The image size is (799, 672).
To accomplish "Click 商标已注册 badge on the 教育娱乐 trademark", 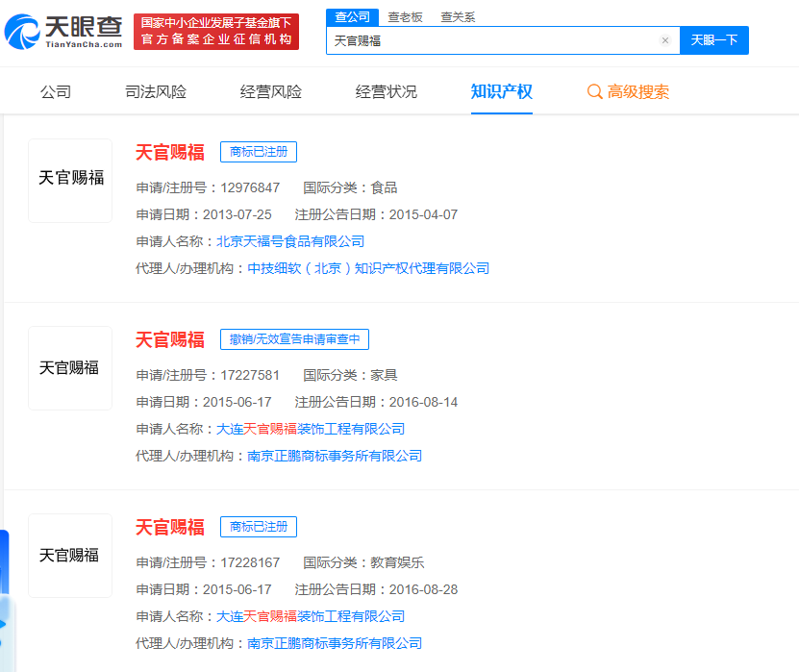I will [x=259, y=527].
